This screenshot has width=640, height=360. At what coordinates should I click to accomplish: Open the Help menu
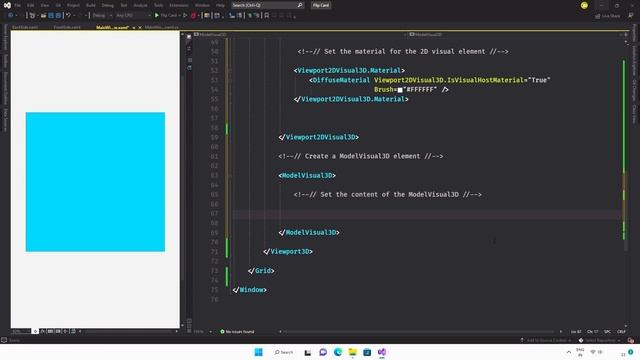(x=220, y=5)
